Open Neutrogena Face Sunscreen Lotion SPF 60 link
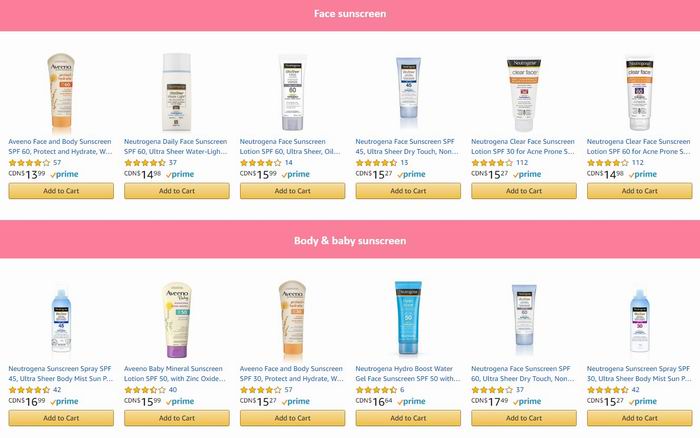Viewport: 700px width, 438px height. (x=290, y=146)
